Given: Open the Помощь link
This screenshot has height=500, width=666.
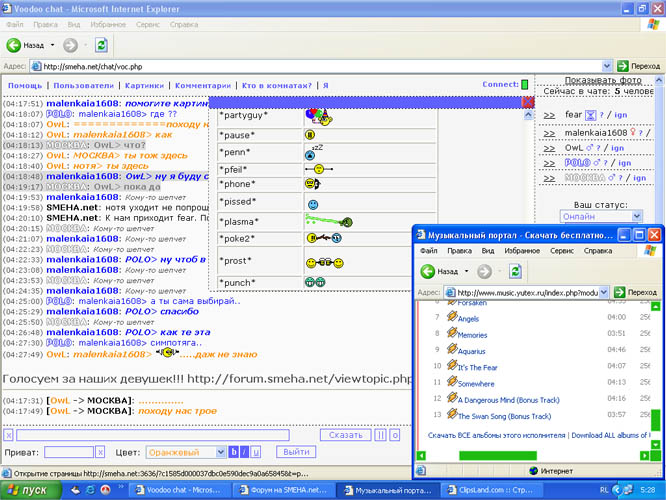Looking at the screenshot, I should point(25,85).
